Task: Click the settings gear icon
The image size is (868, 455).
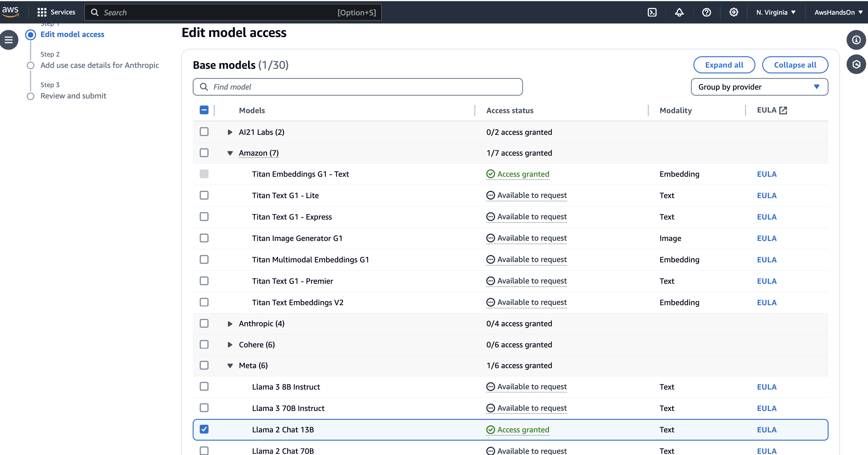Action: [x=734, y=12]
